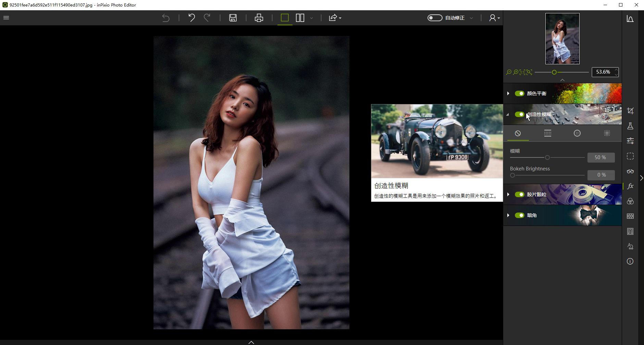
Task: Increase zoom with the stepper up arrow
Action: pos(616,69)
